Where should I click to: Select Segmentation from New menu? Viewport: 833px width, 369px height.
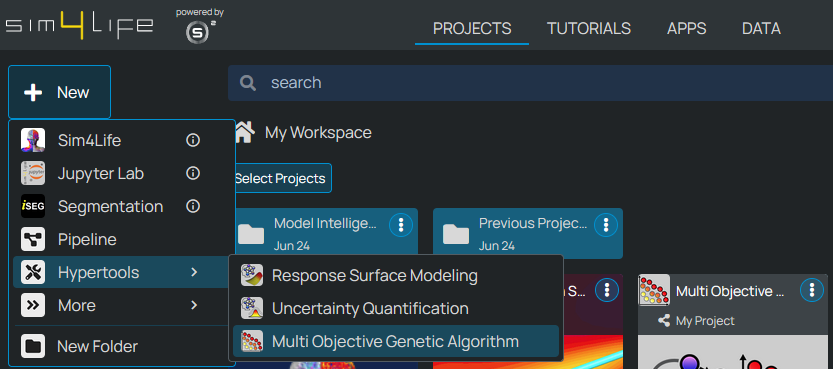[122, 207]
